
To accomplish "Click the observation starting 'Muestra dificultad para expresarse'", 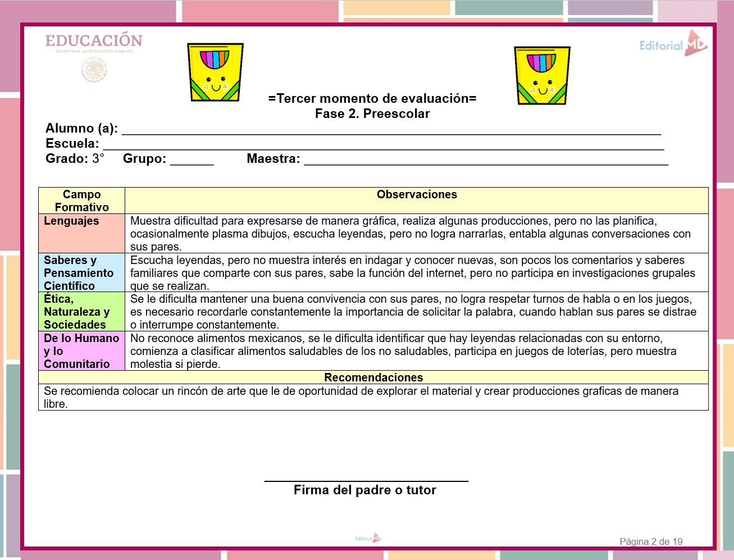I will (417, 233).
